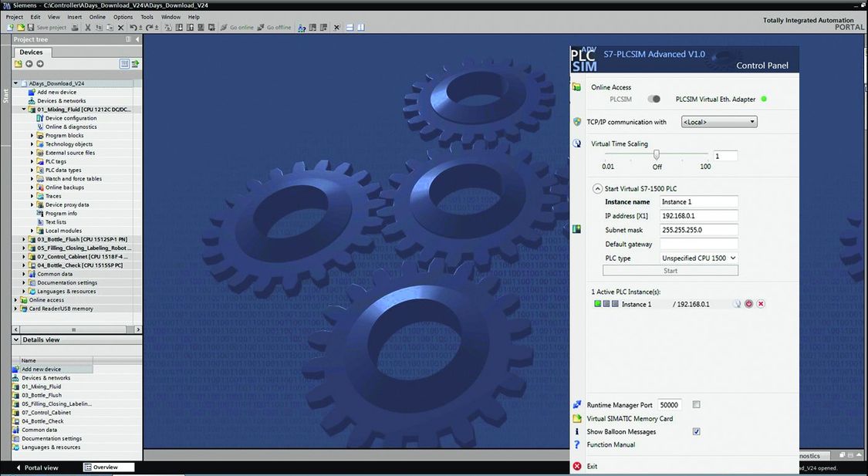
Task: Click the Default gateway input field
Action: (698, 244)
